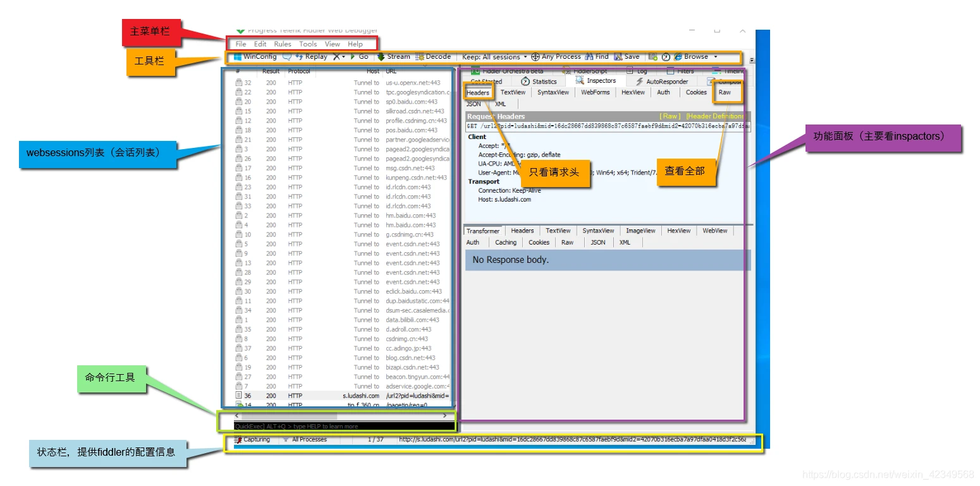Select the data.bilibili.com:443 session
Screen dimensions: 980x486
tap(341, 320)
